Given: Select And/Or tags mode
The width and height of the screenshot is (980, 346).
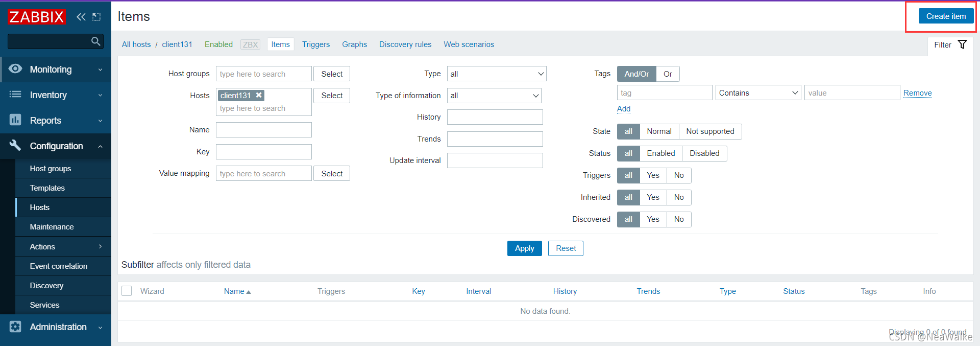Looking at the screenshot, I should pyautogui.click(x=636, y=74).
